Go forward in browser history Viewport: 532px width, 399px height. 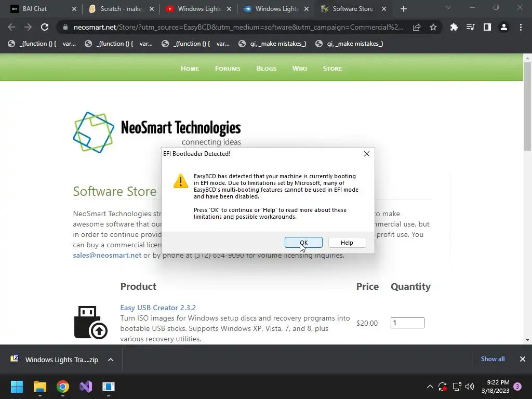(28, 27)
